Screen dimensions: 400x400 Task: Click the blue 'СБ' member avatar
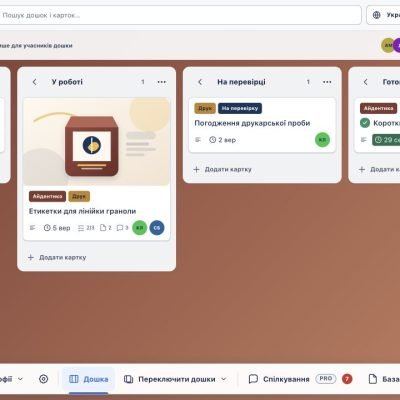click(157, 228)
